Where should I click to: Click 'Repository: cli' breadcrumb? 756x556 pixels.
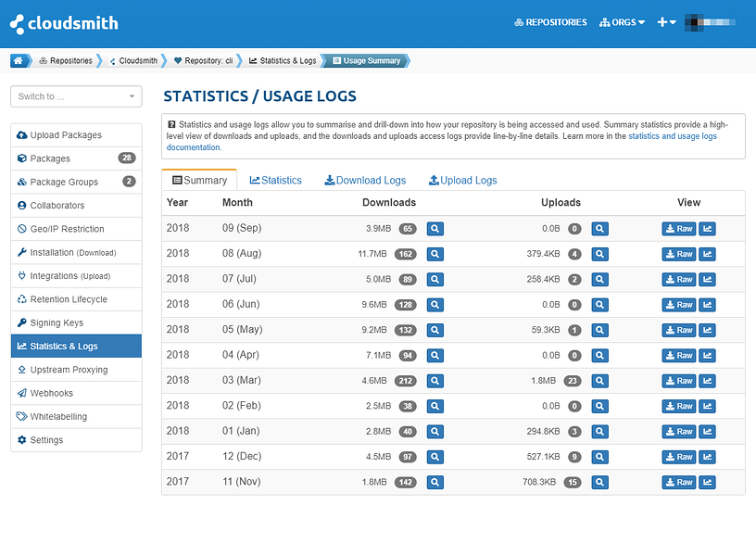(204, 61)
